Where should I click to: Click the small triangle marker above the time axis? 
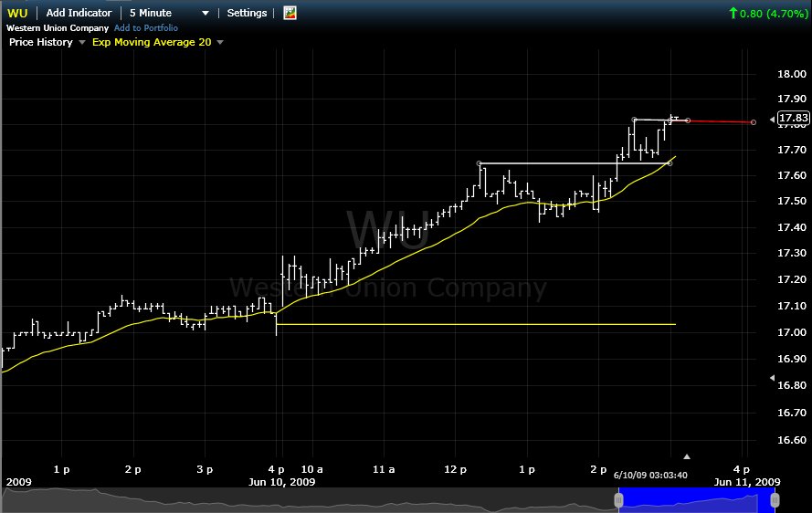pyautogui.click(x=687, y=456)
